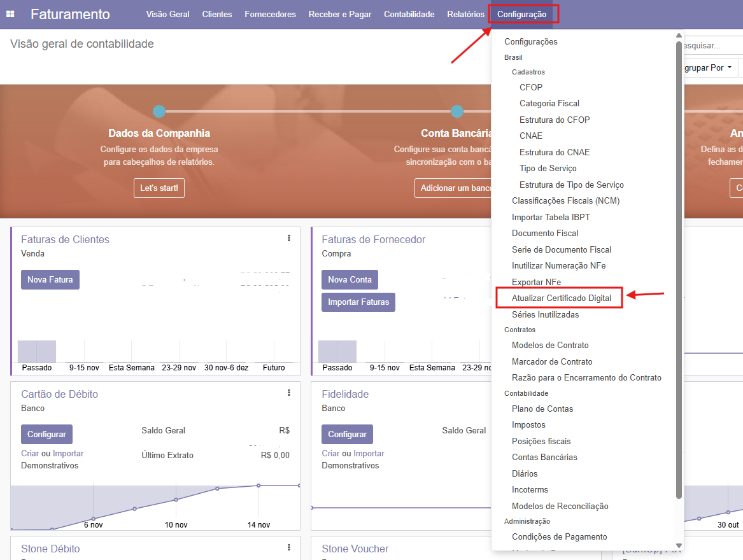743x560 pixels.
Task: Click the Let's start! button
Action: click(159, 188)
